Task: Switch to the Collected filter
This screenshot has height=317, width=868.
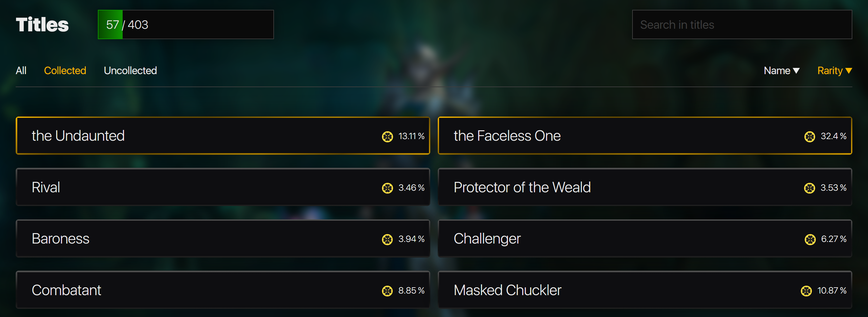Action: 65,71
